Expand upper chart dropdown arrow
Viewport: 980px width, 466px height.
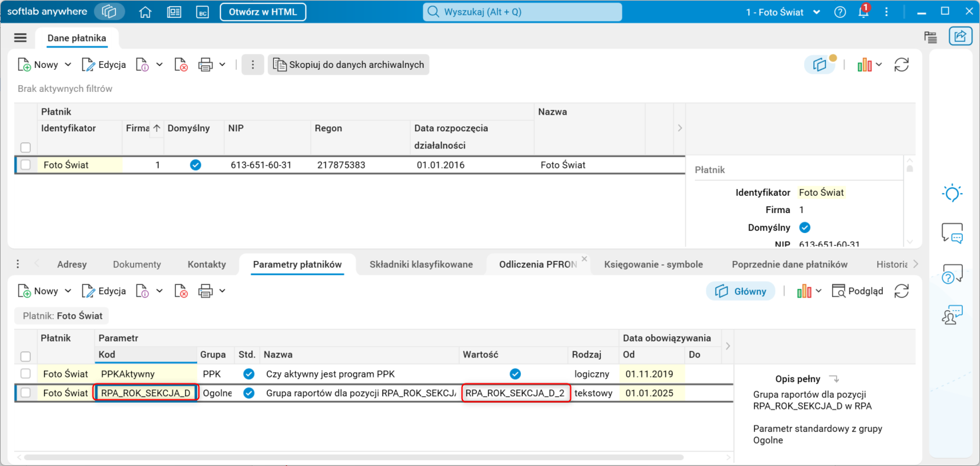tap(879, 65)
